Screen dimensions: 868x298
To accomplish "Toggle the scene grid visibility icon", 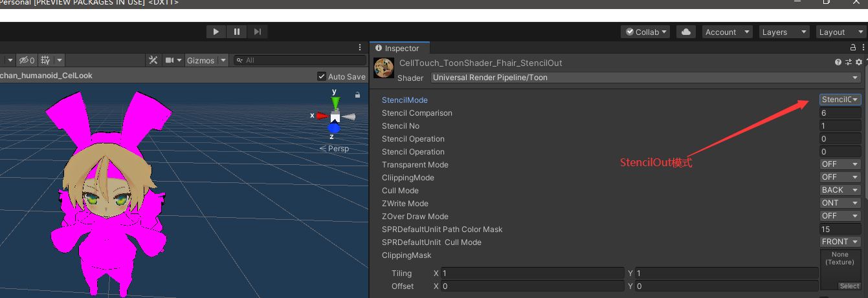I will point(45,60).
